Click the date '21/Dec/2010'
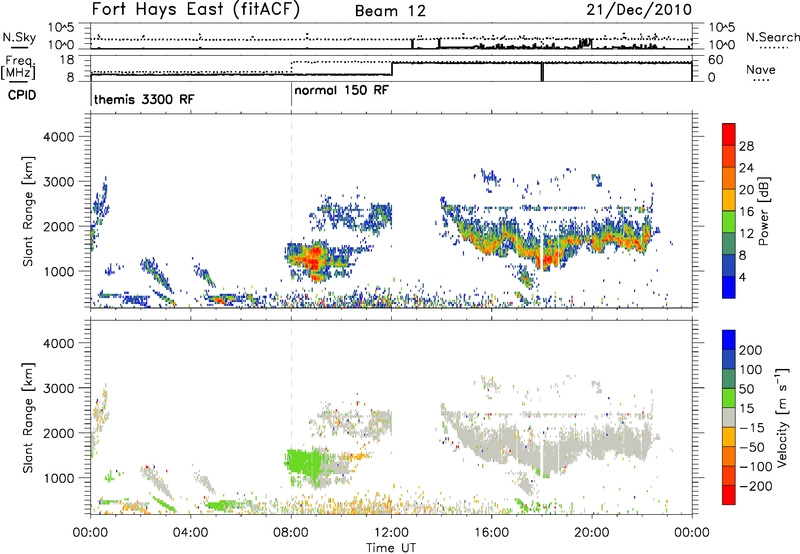 639,9
